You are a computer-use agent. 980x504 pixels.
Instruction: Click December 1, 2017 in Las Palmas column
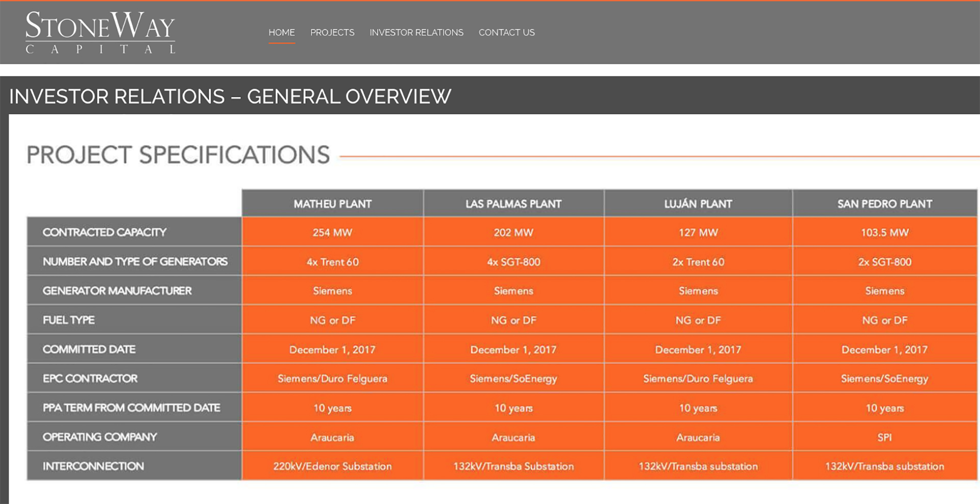[x=513, y=349]
